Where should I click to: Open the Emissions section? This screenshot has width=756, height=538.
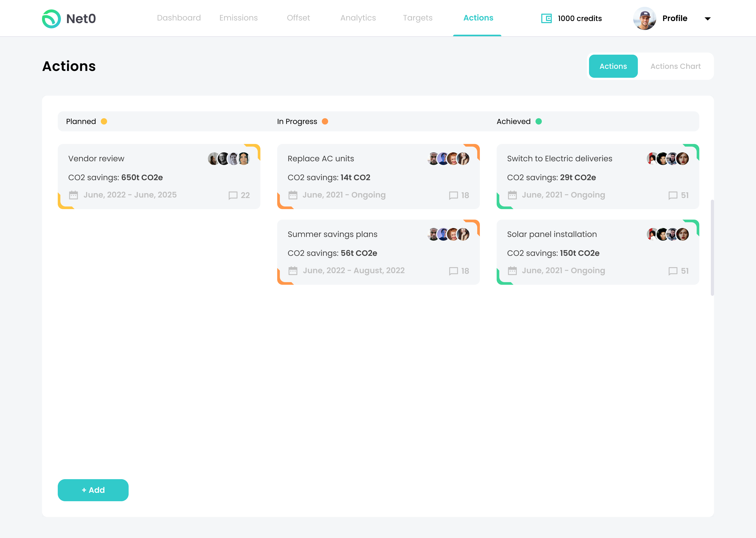pyautogui.click(x=238, y=18)
